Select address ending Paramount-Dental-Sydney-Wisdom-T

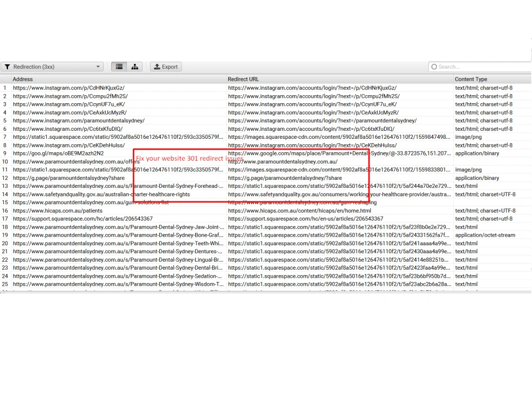(119, 284)
